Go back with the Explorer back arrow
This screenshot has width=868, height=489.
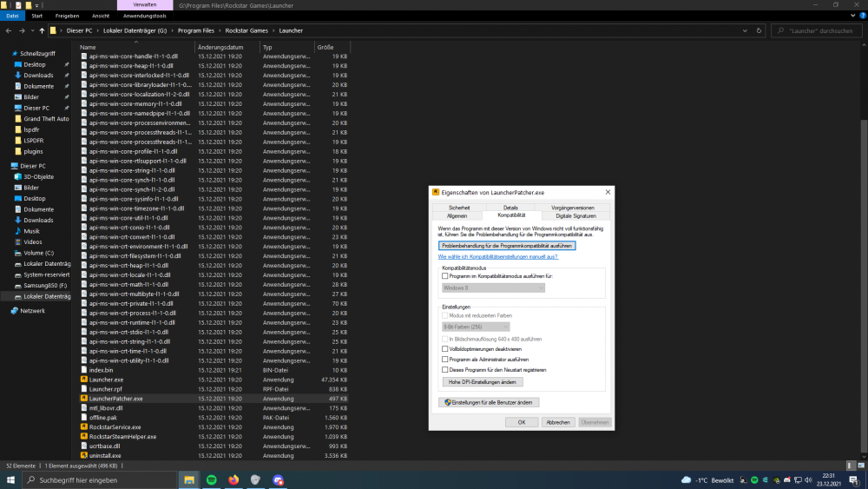point(9,31)
